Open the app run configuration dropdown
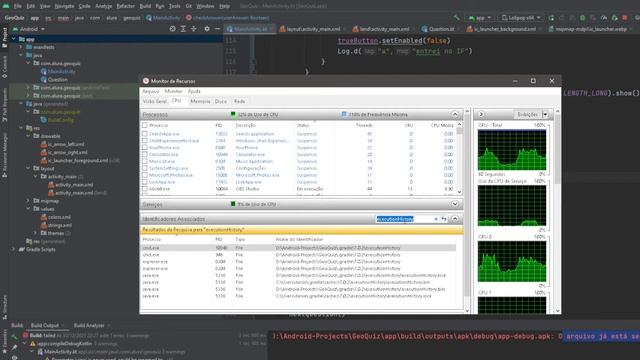The width and height of the screenshot is (640, 360). coord(480,18)
